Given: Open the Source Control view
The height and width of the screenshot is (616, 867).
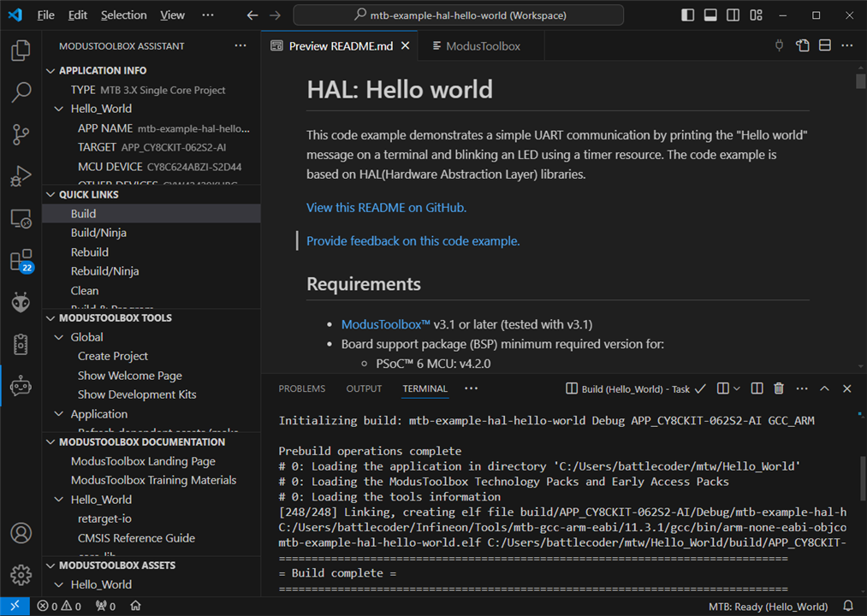Looking at the screenshot, I should pyautogui.click(x=21, y=134).
